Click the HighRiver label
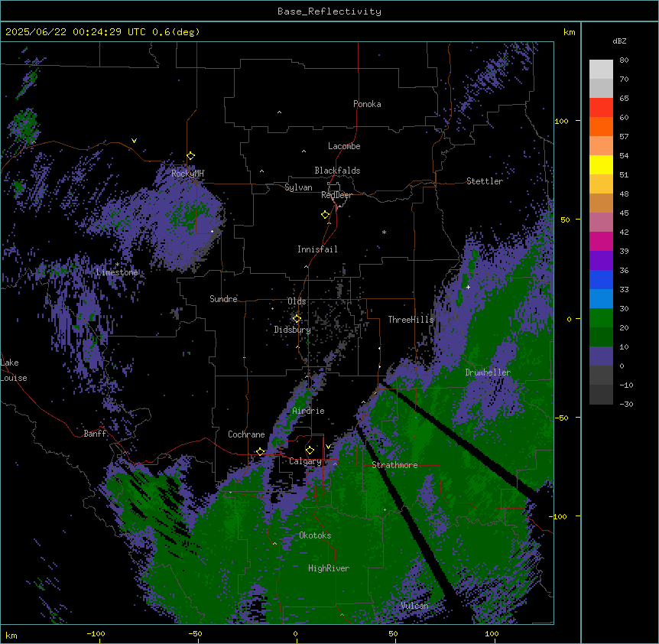This screenshot has height=644, width=659. click(x=329, y=568)
